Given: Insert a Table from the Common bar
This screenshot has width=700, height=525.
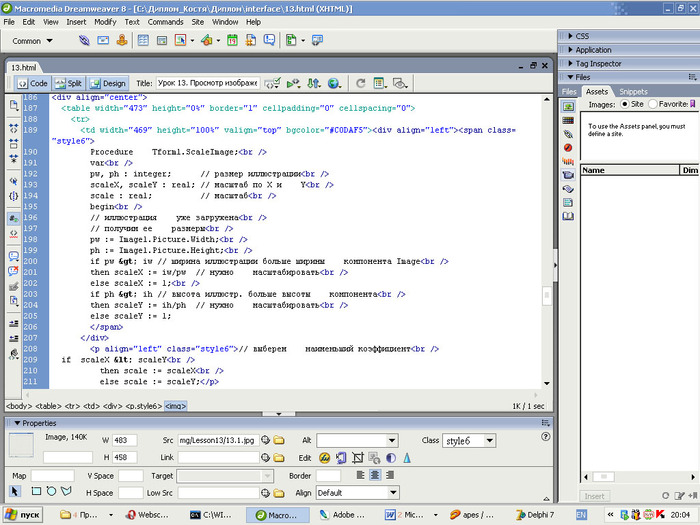Looking at the screenshot, I should [x=143, y=41].
